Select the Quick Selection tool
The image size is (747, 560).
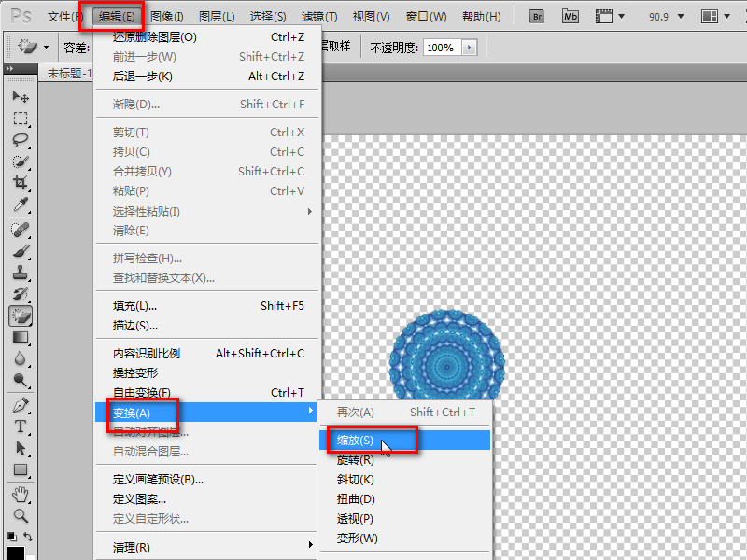pyautogui.click(x=20, y=161)
